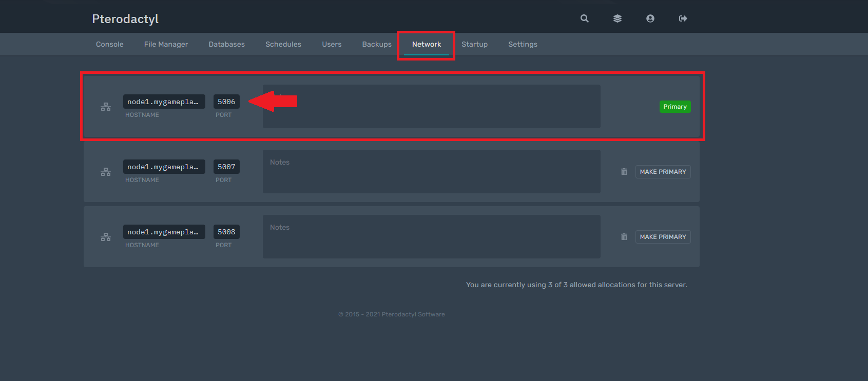Switch to the Startup tab

475,44
